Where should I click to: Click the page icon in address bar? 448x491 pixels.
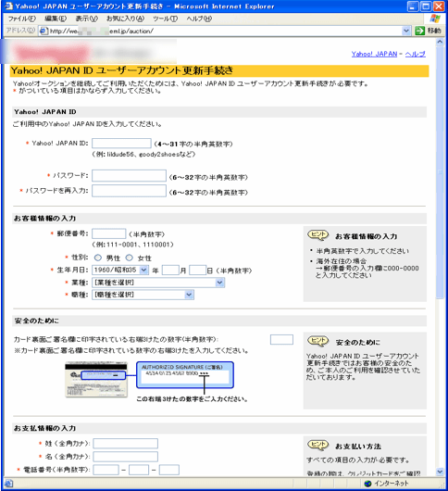[x=44, y=31]
